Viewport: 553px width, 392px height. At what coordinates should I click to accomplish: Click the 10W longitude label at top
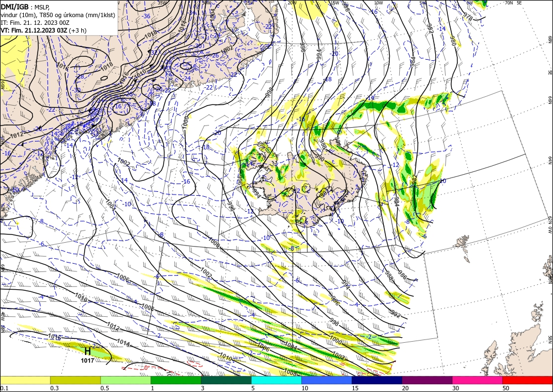378,3
